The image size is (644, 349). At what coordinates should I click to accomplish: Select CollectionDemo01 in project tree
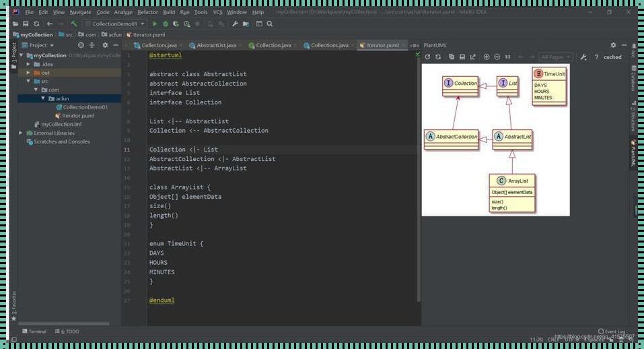(81, 107)
